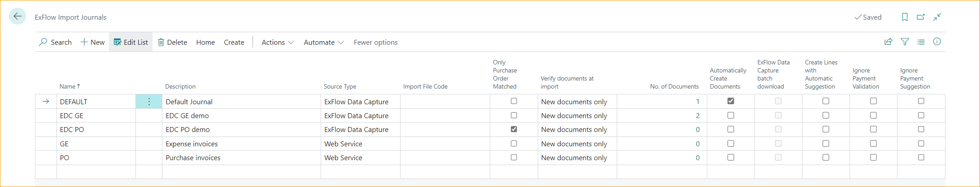Check Ignore Payment Suggestion for EDC PO
This screenshot has height=187, width=980.
tap(921, 129)
